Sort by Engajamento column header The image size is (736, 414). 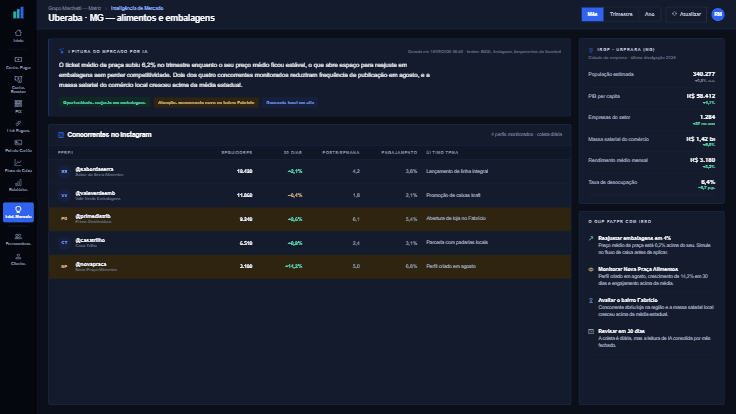399,153
